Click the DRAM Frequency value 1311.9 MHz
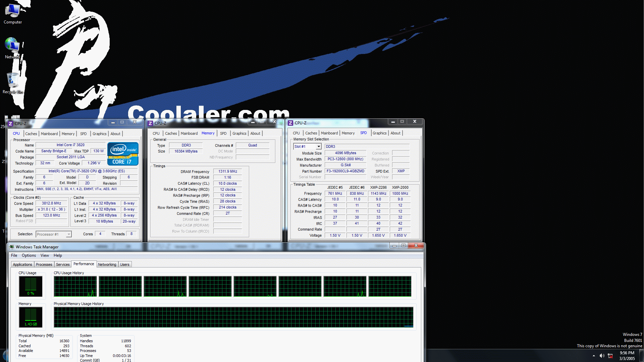This screenshot has width=644, height=362. click(228, 172)
